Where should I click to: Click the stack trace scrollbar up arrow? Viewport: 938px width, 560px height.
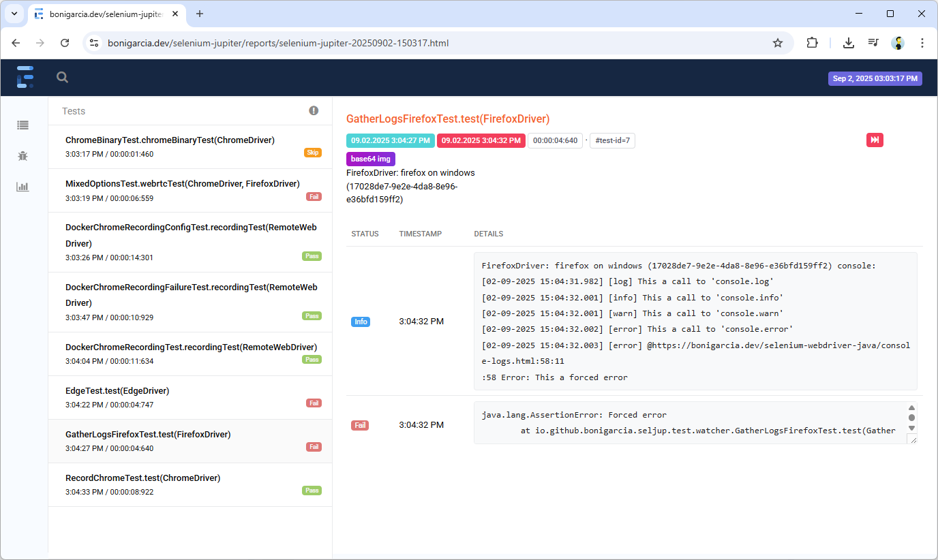pos(912,407)
